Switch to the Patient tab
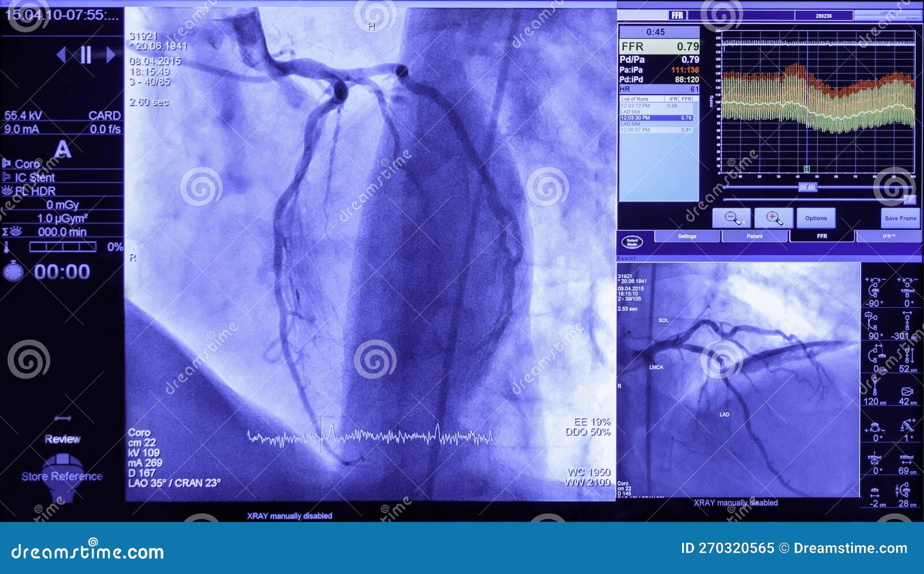The width and height of the screenshot is (924, 574). 755,236
